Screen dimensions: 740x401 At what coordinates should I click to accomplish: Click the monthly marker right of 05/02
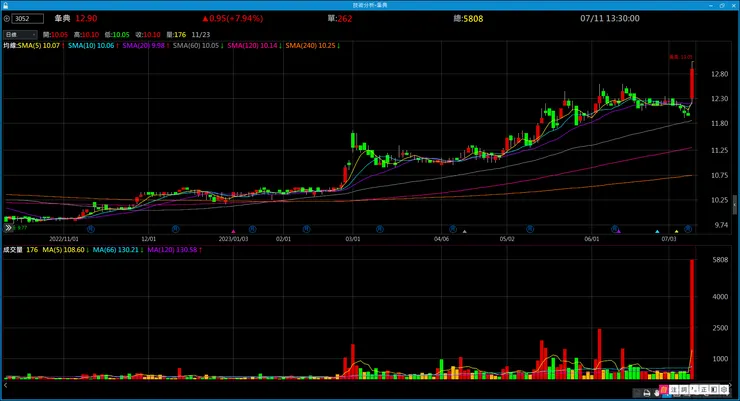coord(530,229)
